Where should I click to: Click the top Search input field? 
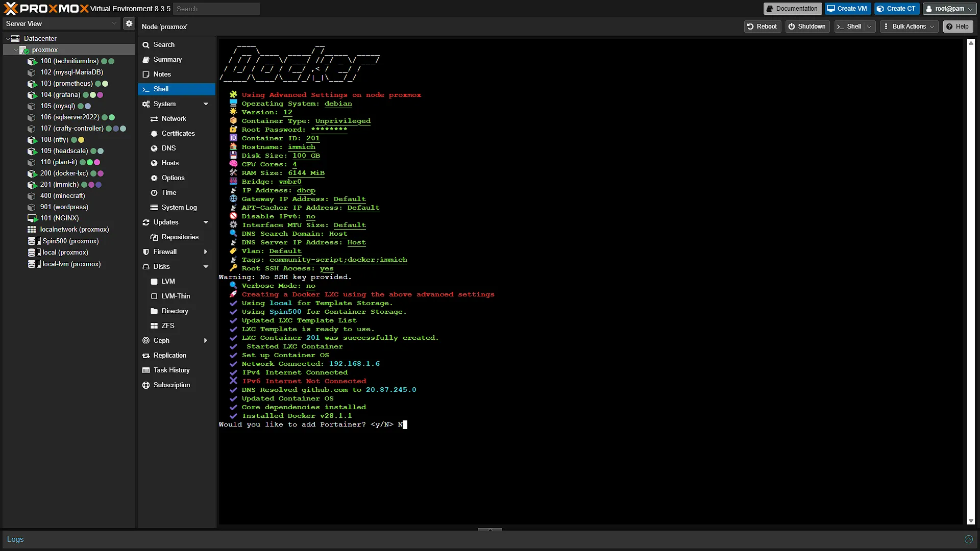(x=216, y=9)
